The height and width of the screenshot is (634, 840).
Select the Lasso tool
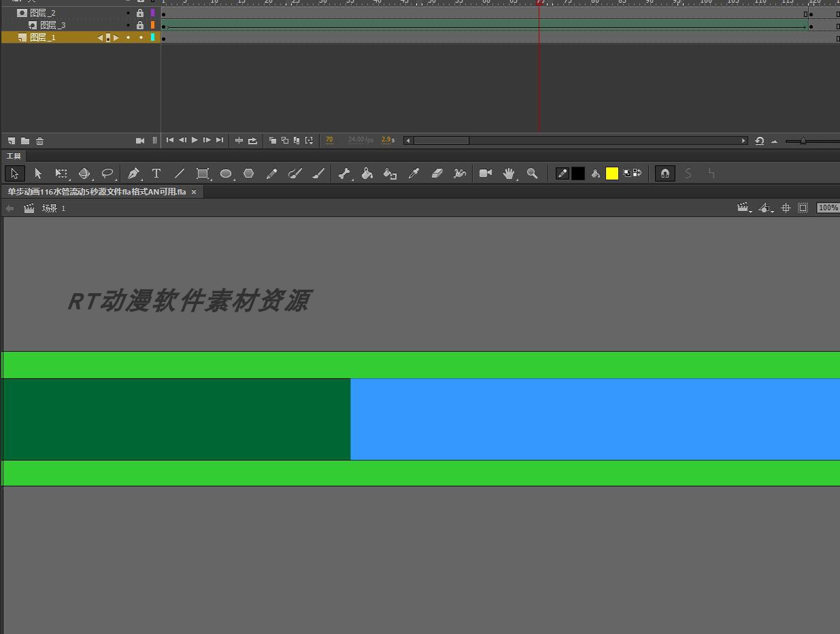click(107, 173)
